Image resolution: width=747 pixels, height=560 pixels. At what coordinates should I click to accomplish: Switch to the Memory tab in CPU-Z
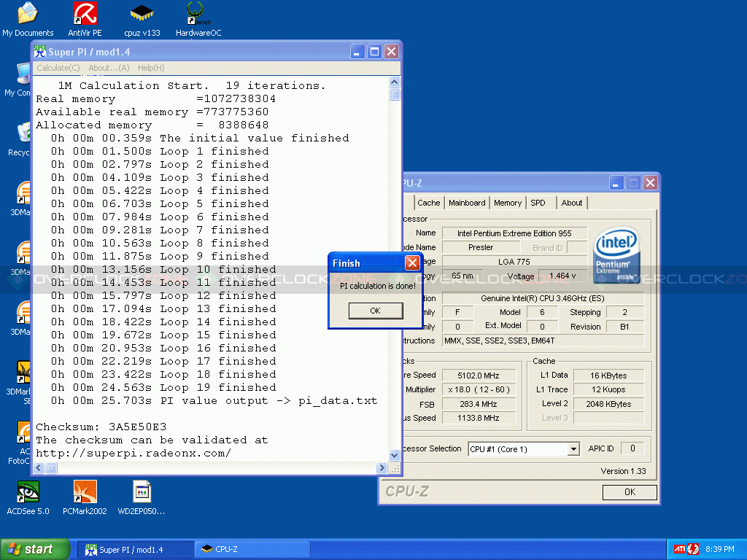pos(508,203)
